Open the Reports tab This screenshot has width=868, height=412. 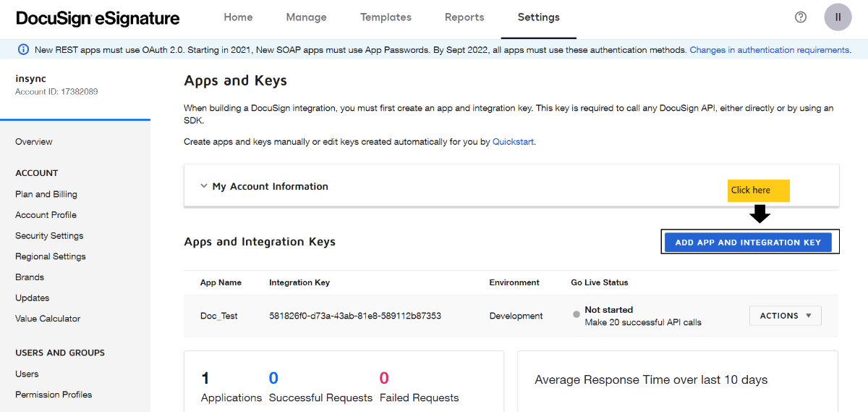click(x=464, y=17)
